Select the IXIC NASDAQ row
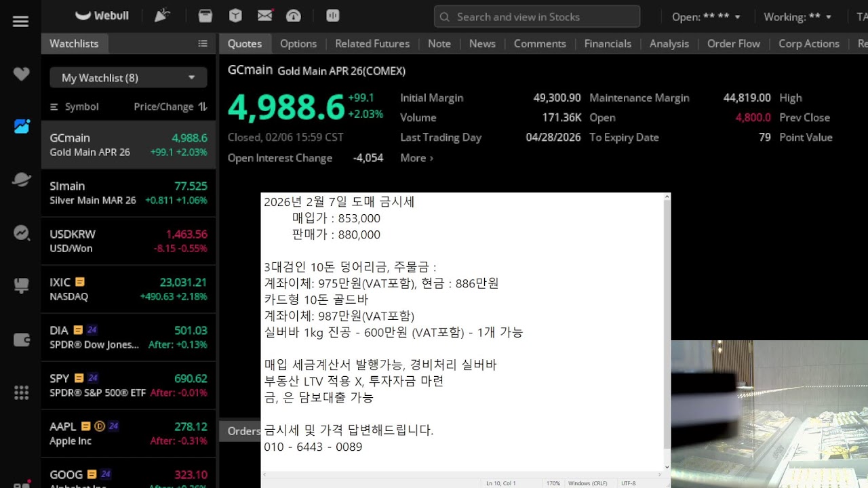 [x=128, y=289]
